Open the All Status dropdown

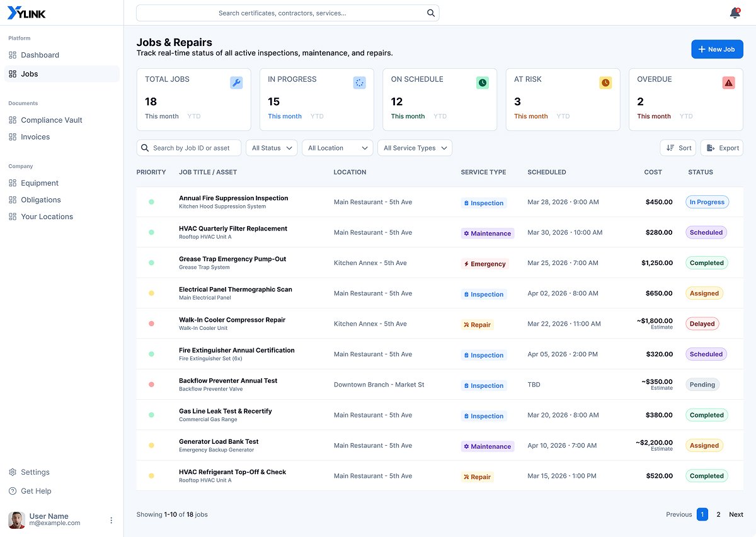(x=272, y=148)
